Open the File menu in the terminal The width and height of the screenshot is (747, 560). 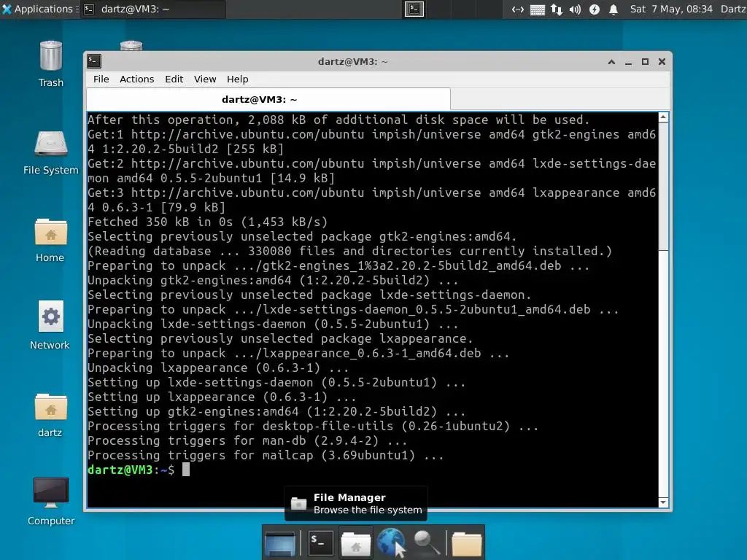[101, 79]
